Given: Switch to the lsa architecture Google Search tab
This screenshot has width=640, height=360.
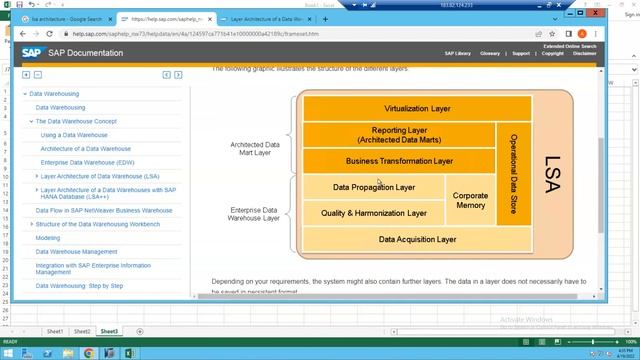Looking at the screenshot, I should [67, 19].
